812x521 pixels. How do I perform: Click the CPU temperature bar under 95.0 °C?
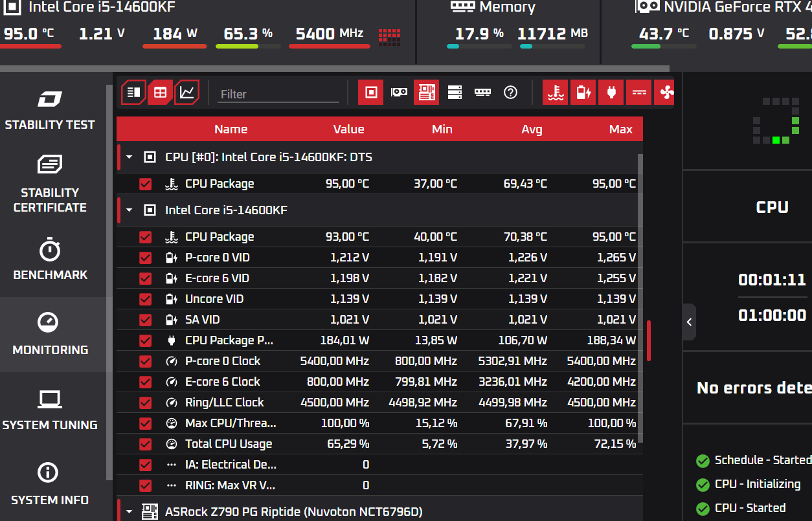click(30, 47)
